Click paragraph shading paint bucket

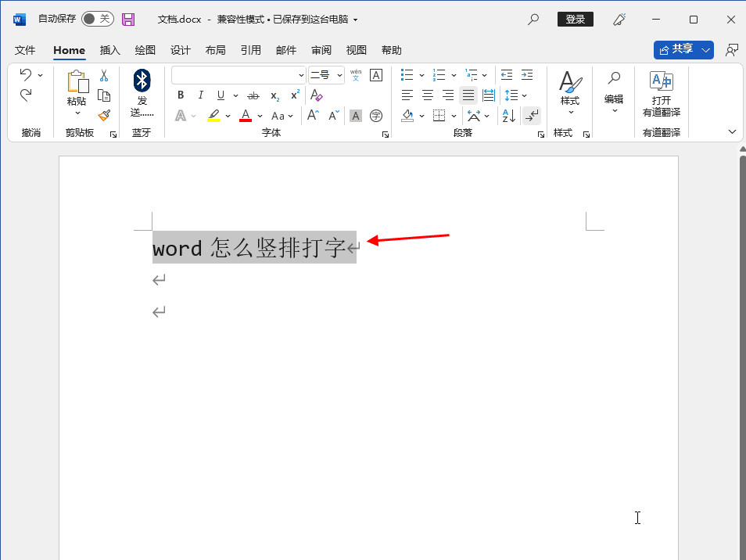tap(407, 116)
